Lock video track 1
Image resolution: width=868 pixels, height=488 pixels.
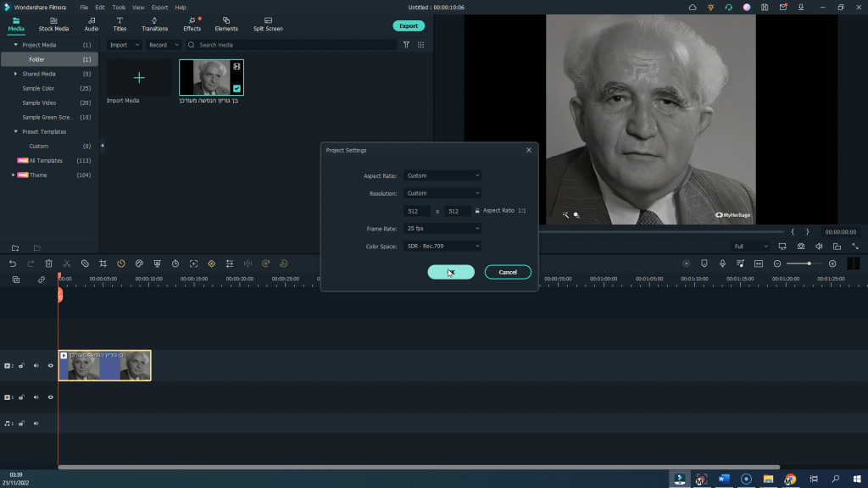tap(21, 397)
